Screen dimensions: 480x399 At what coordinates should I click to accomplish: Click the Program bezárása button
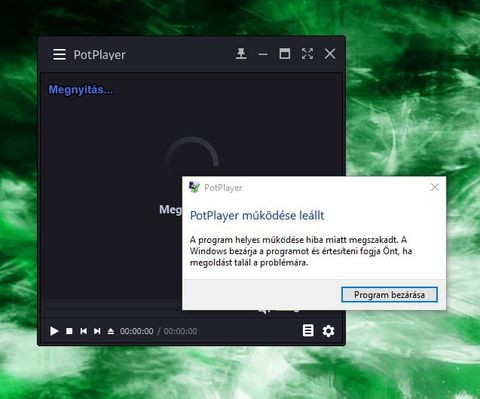tap(389, 295)
